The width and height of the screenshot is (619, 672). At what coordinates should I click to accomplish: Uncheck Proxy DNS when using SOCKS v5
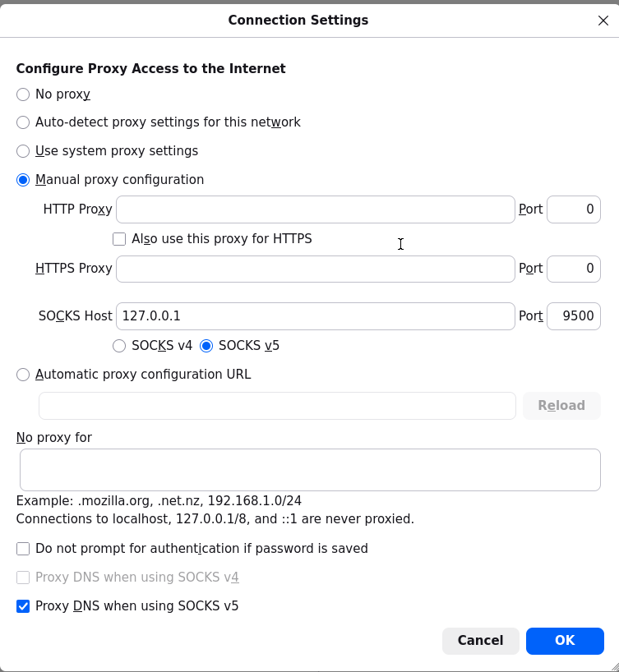tap(23, 607)
